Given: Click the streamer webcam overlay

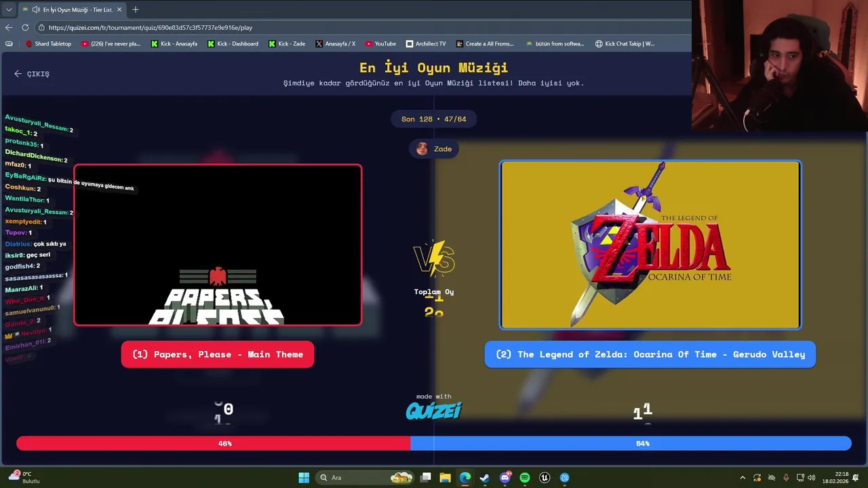Looking at the screenshot, I should pyautogui.click(x=780, y=65).
